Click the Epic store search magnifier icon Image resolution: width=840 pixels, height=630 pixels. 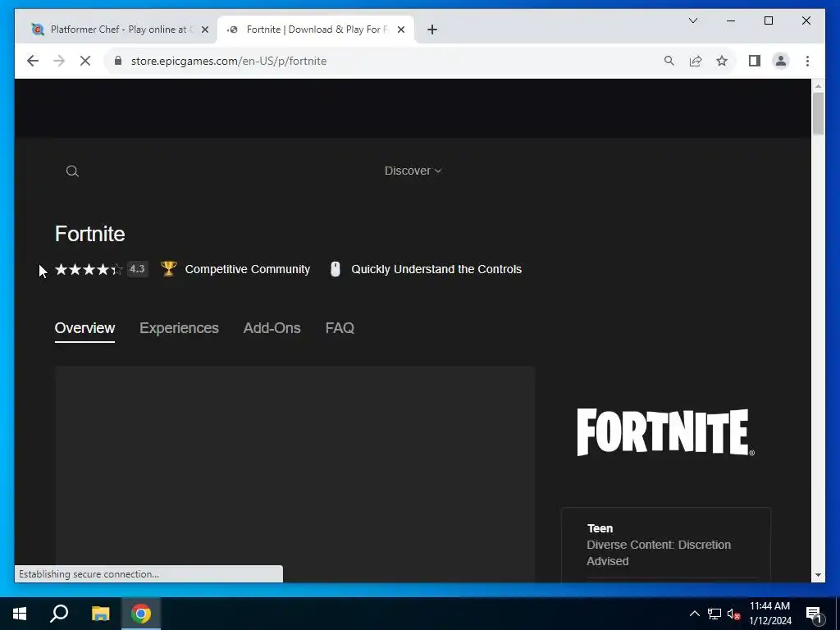click(72, 171)
